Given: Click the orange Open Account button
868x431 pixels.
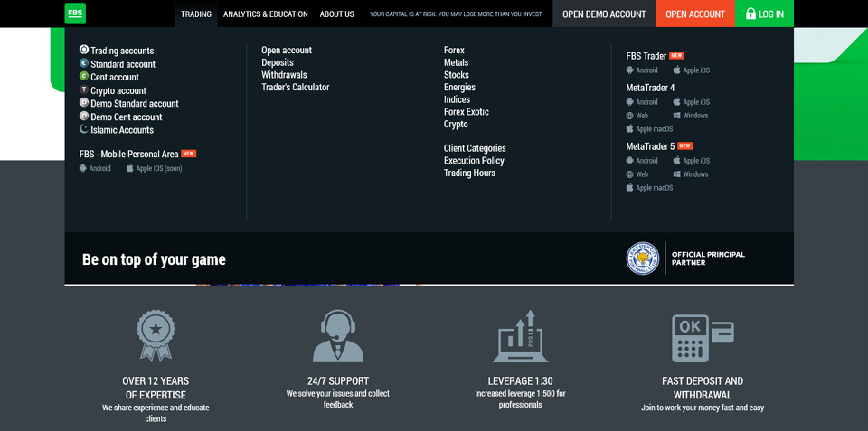Looking at the screenshot, I should (x=695, y=14).
